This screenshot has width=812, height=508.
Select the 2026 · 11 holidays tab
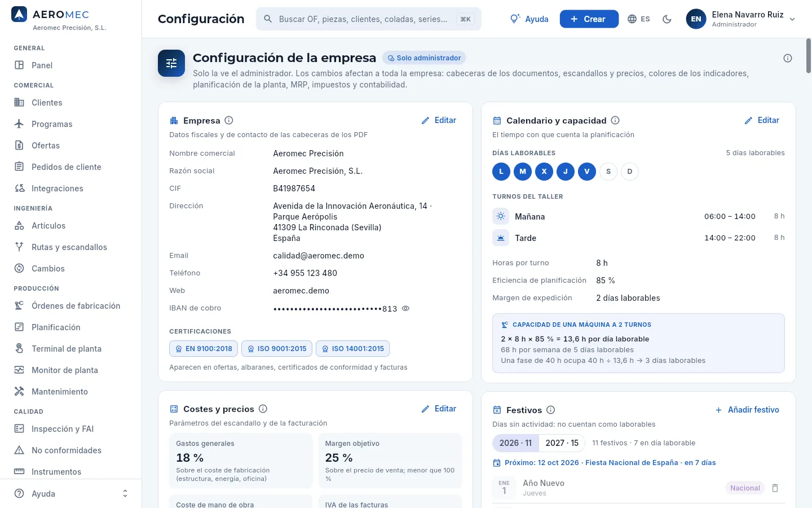coord(516,443)
